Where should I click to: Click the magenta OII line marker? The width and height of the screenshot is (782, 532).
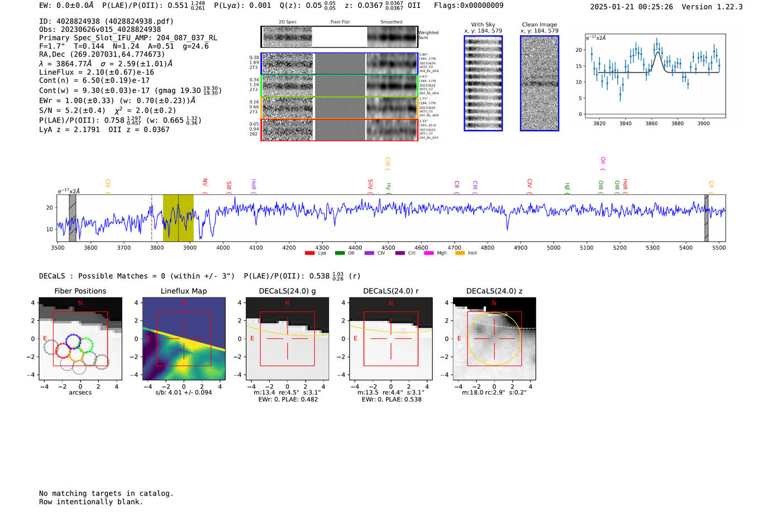coord(603,164)
